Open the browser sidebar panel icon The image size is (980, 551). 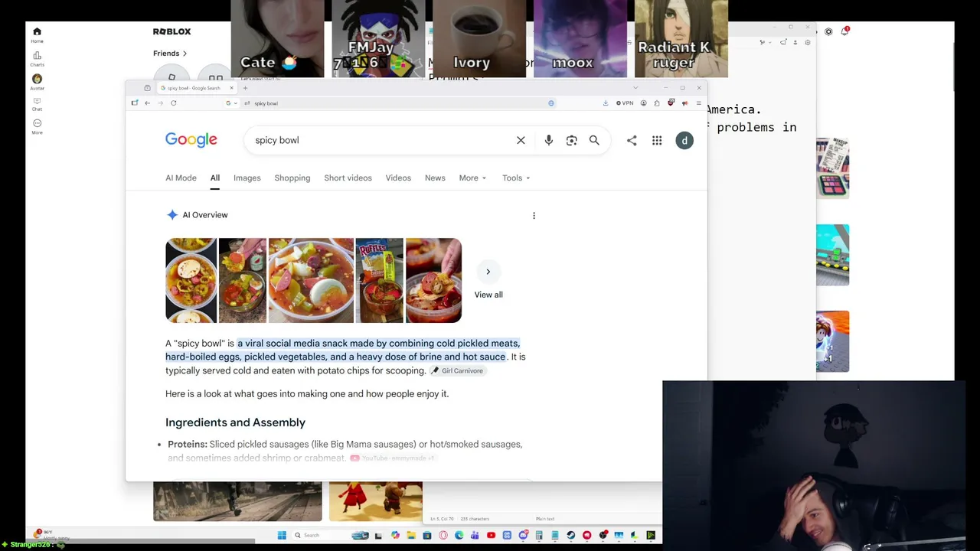click(135, 103)
